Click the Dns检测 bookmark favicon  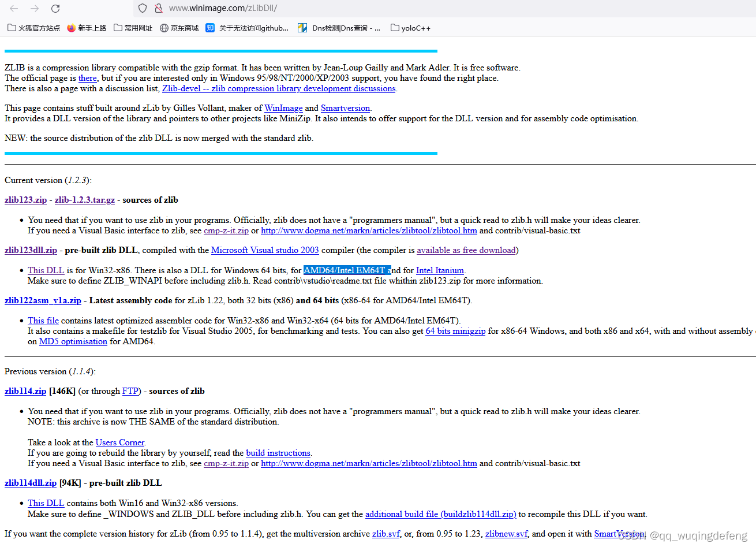(x=302, y=27)
